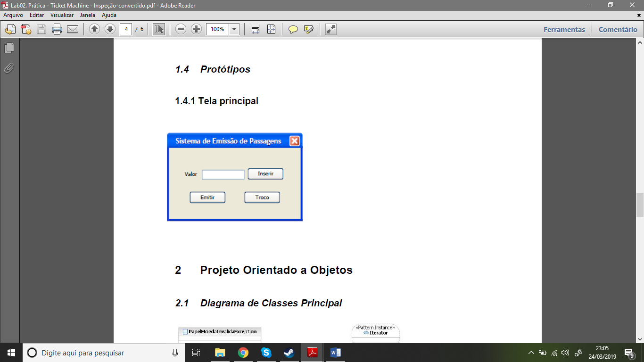Show page thumbnails in side panel
644x362 pixels.
tap(9, 48)
